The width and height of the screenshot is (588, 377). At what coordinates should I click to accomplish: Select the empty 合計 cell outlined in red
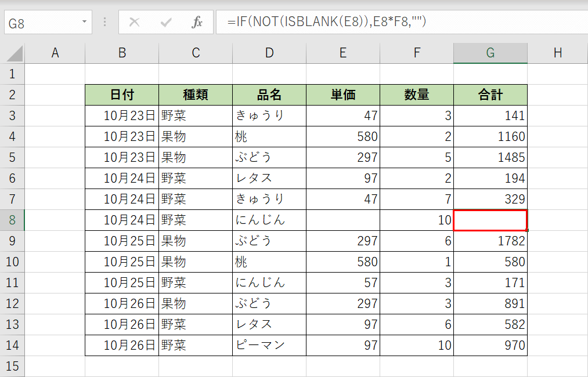pos(490,220)
